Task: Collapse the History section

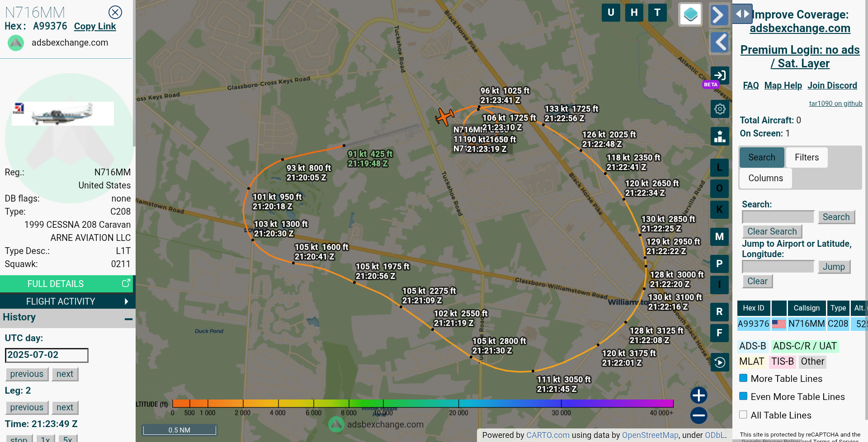Action: [x=128, y=319]
